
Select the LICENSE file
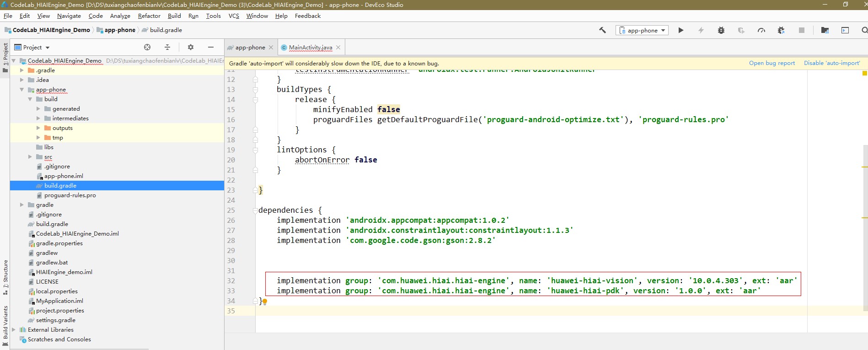[x=47, y=282]
